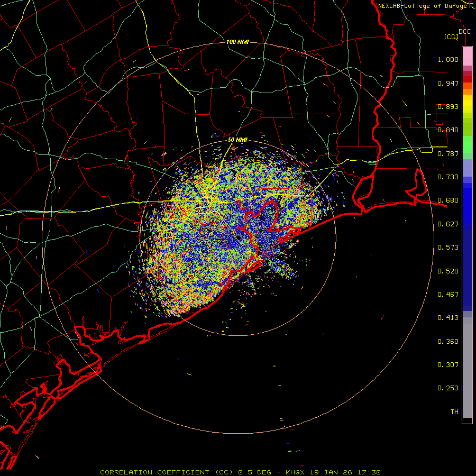Select the 0.680 legend value
This screenshot has width=476, height=476.
(x=448, y=200)
